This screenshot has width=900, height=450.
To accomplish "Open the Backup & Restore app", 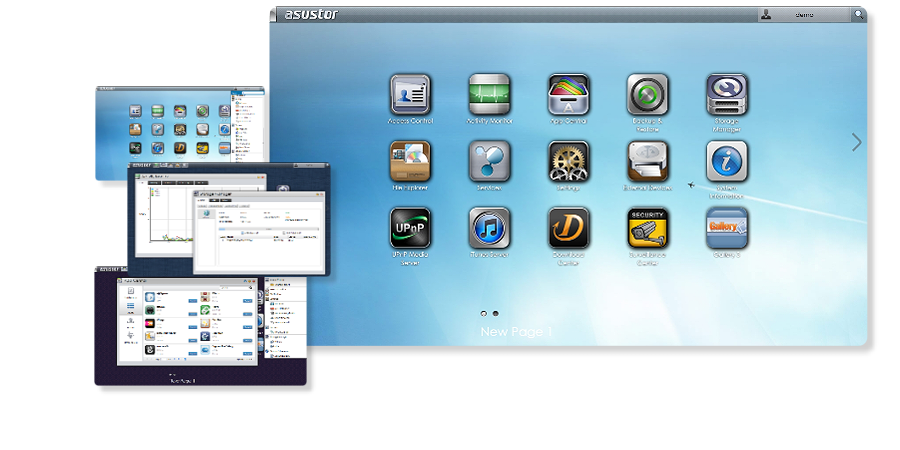I will (x=647, y=95).
